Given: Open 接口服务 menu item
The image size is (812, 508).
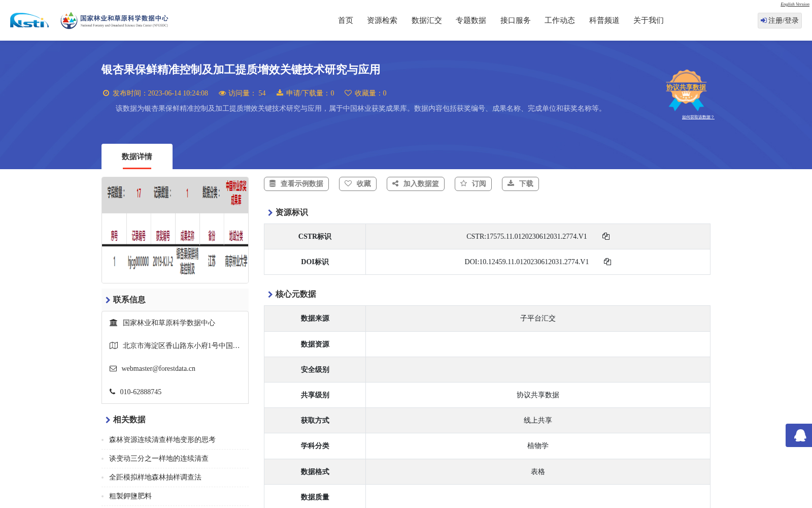Looking at the screenshot, I should pyautogui.click(x=516, y=20).
